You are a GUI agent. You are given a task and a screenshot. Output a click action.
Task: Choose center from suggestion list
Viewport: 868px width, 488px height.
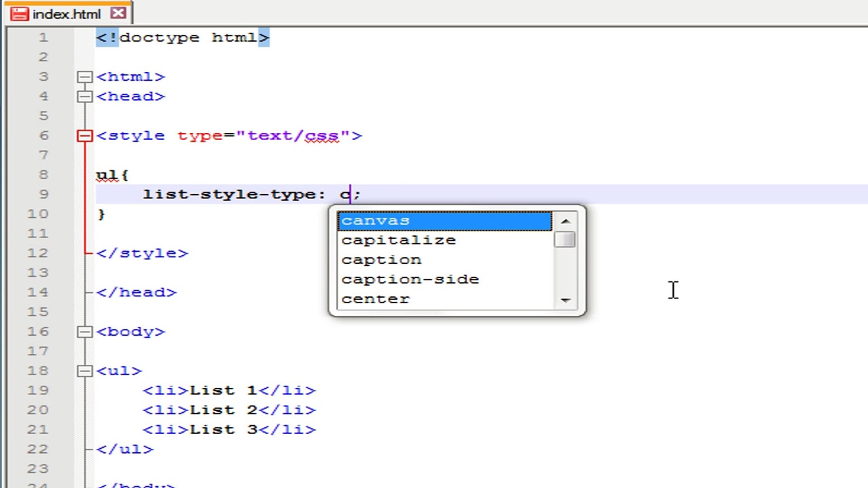tap(375, 299)
